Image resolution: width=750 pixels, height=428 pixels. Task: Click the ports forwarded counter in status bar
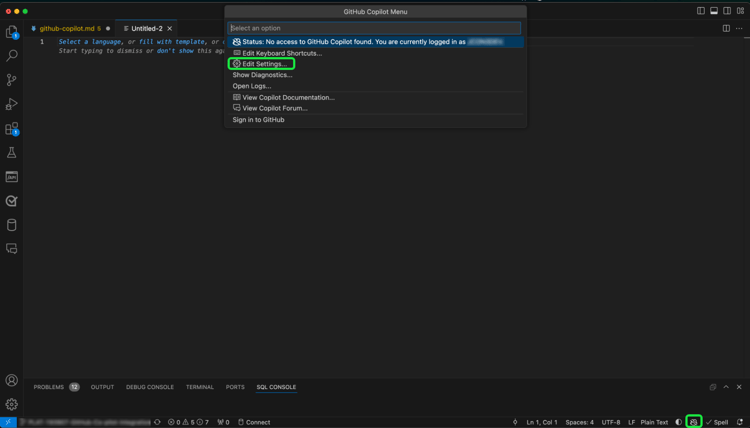223,422
